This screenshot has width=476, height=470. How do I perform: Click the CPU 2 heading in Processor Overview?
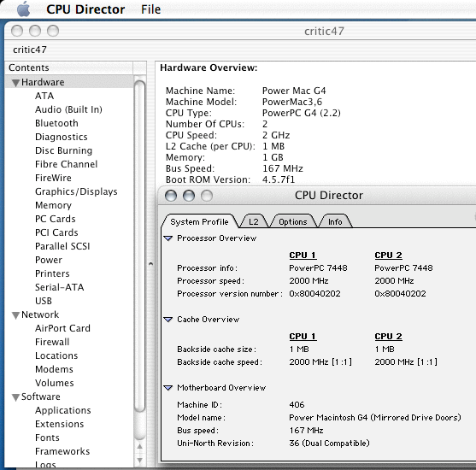click(389, 256)
